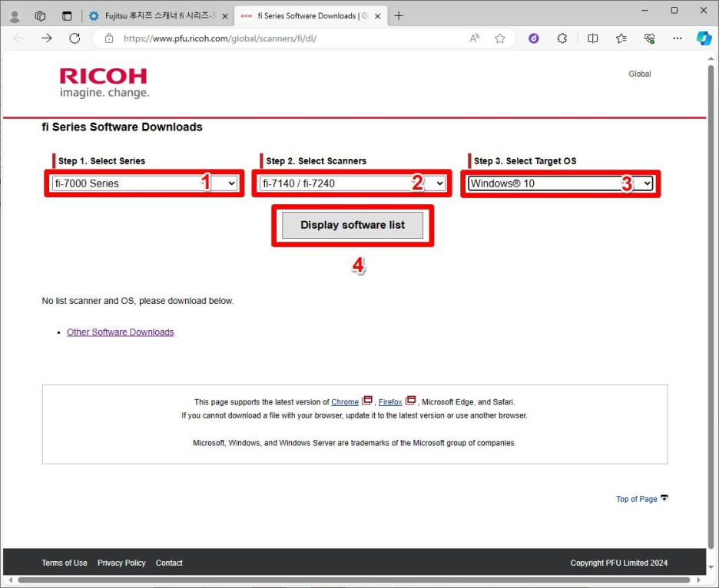
Task: Open the Select Scanners dropdown
Action: [x=353, y=183]
